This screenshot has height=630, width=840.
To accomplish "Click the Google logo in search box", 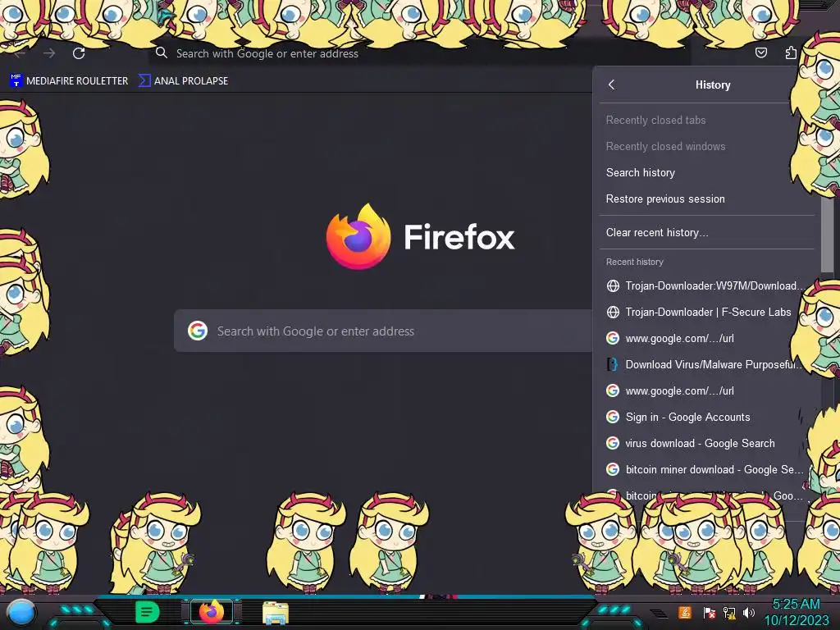I will coord(198,331).
